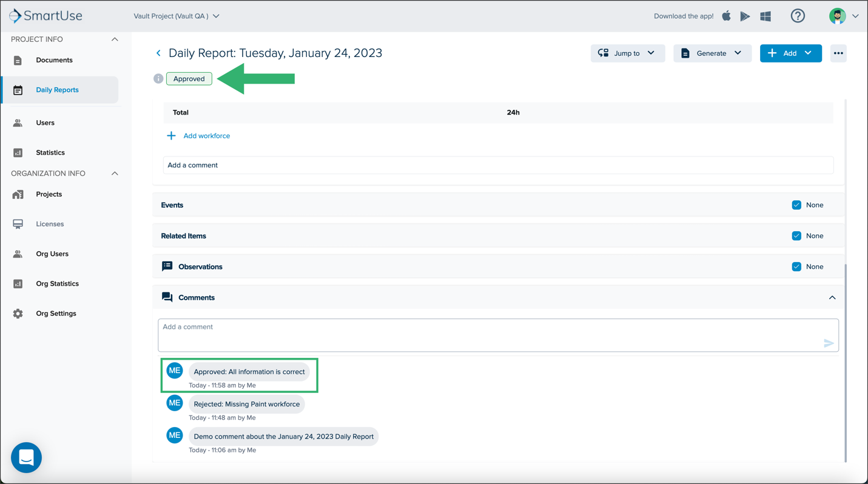Toggle the Observations None checkbox
868x484 pixels.
pyautogui.click(x=796, y=267)
